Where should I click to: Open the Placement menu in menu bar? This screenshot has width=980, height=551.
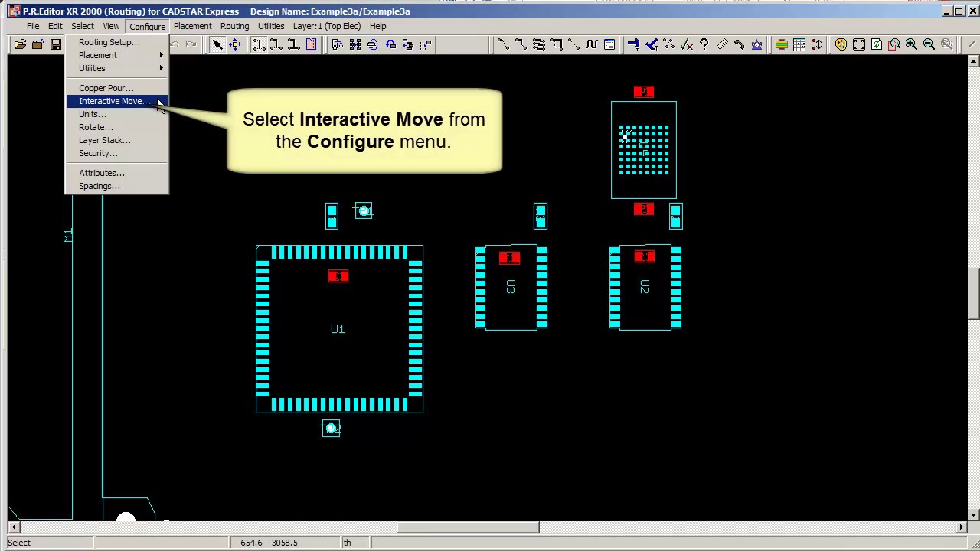192,26
